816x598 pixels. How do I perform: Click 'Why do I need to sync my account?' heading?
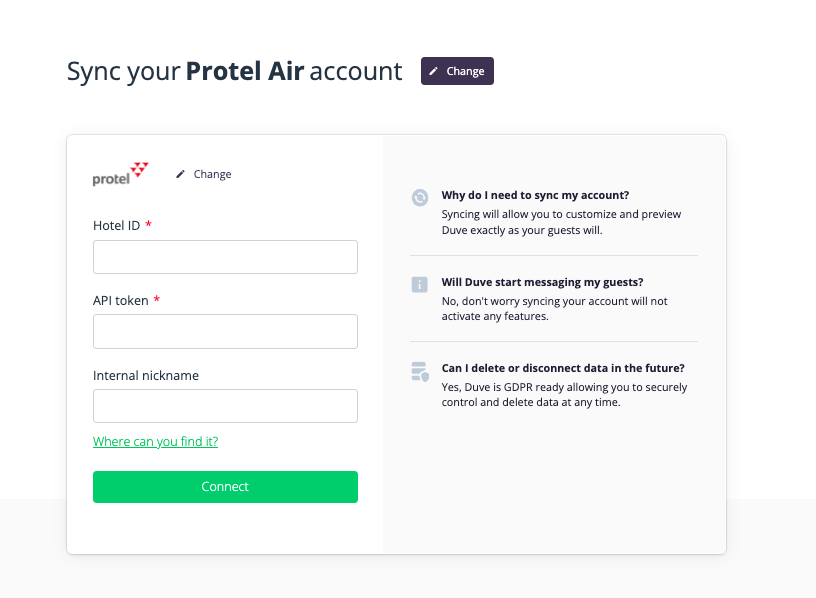pyautogui.click(x=535, y=195)
